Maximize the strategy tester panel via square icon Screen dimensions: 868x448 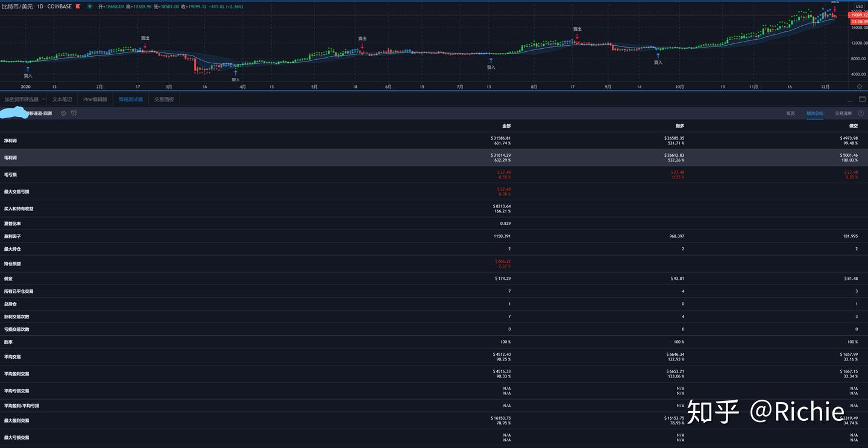tap(862, 98)
